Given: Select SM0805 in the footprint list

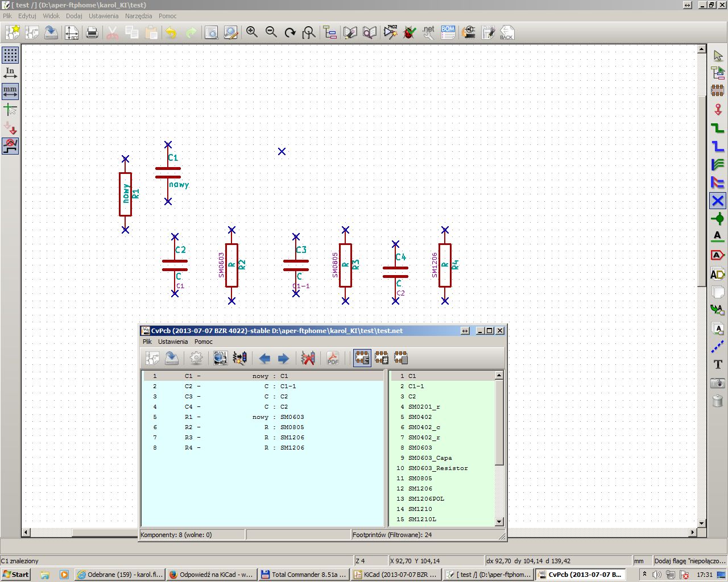Looking at the screenshot, I should click(x=420, y=479).
